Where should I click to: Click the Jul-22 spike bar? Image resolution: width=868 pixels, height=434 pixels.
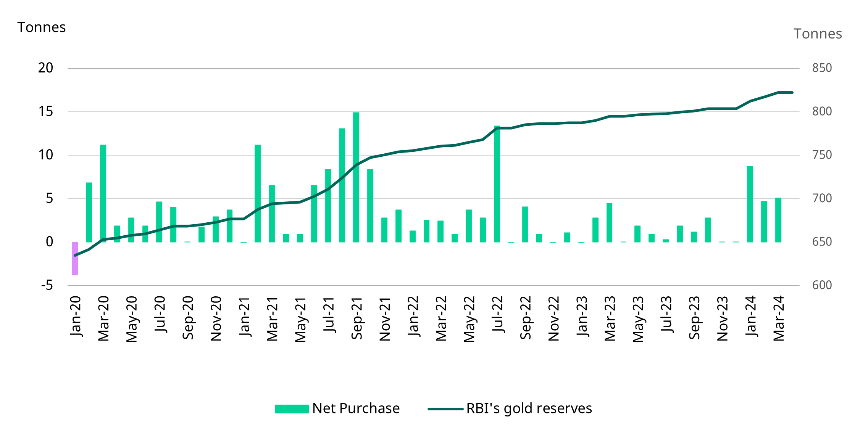point(498,183)
